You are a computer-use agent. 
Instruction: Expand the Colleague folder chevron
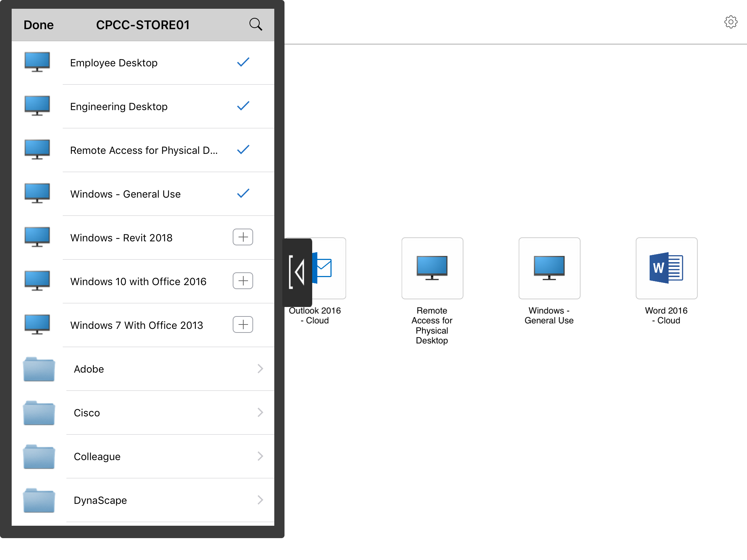260,456
